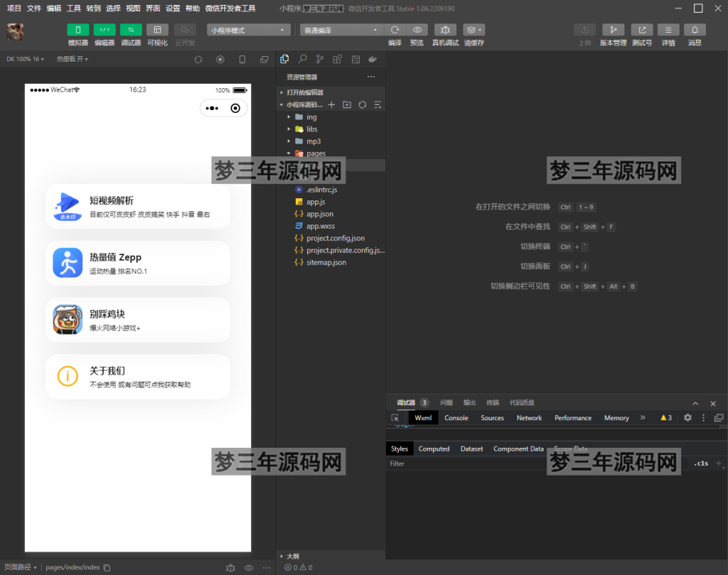Collapse all folders in explorer
This screenshot has width=728, height=575.
click(378, 105)
